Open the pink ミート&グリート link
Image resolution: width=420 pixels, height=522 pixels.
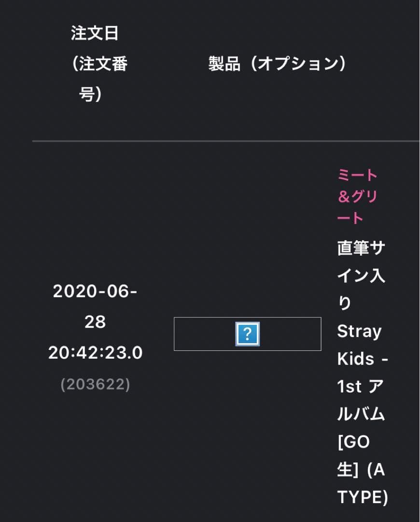357,197
